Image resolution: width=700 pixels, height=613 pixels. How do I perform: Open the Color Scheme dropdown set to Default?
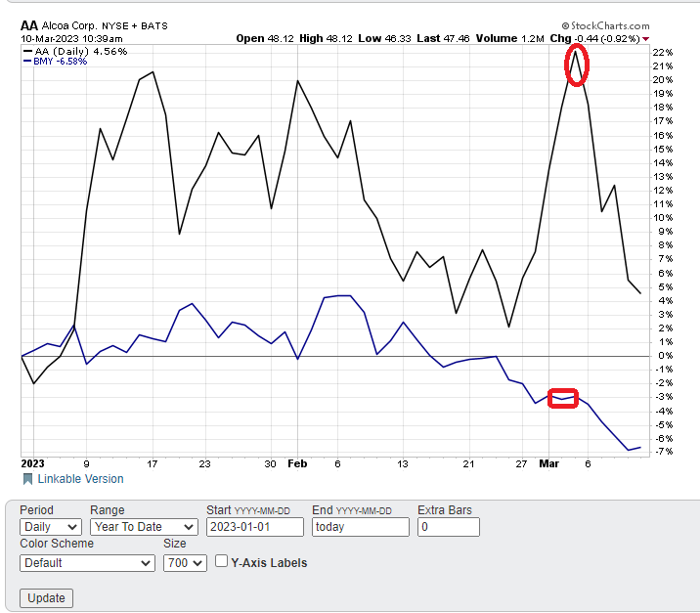point(87,563)
